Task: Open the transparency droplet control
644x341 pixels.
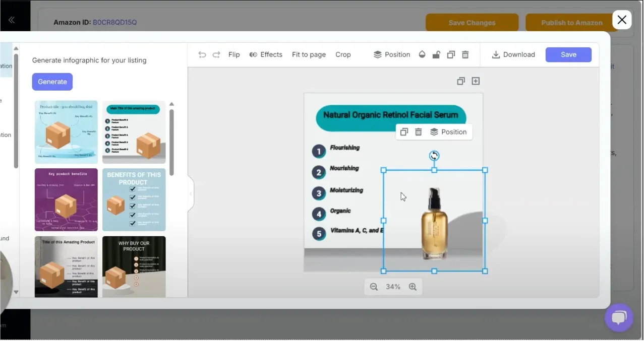Action: coord(422,55)
